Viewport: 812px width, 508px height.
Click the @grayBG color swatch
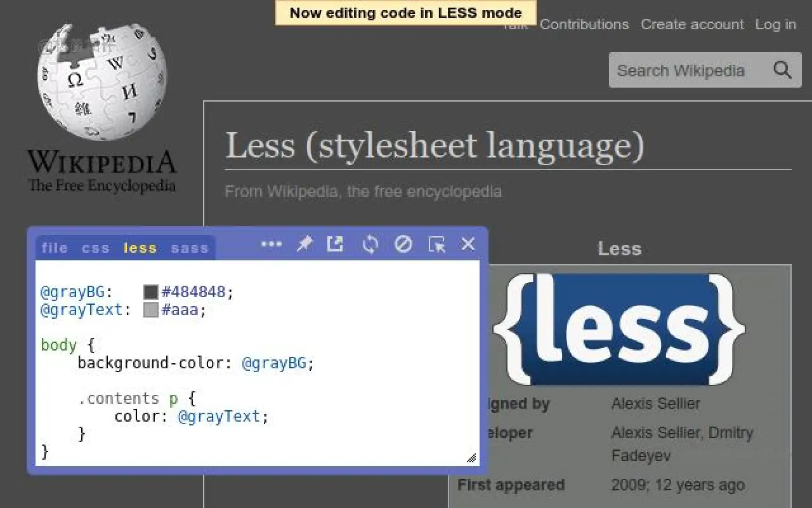pos(150,291)
